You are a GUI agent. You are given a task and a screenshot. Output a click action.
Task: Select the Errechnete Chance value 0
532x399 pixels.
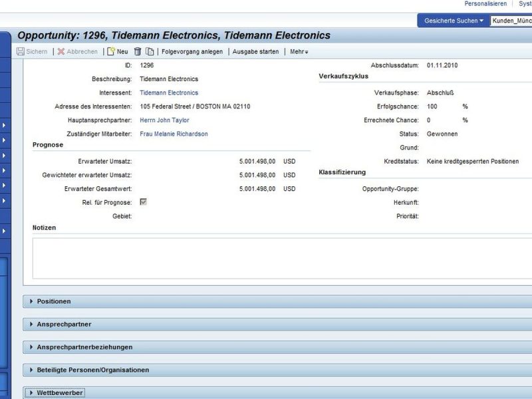click(x=428, y=120)
